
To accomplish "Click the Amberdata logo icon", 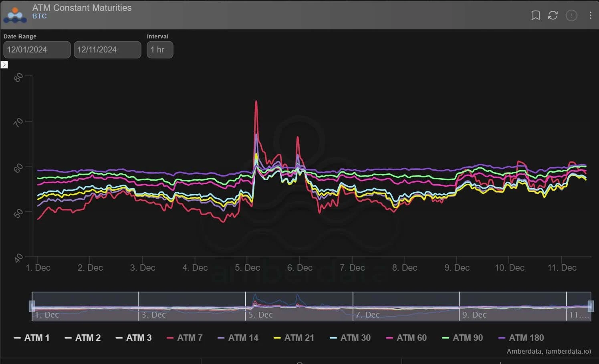I will pyautogui.click(x=15, y=14).
